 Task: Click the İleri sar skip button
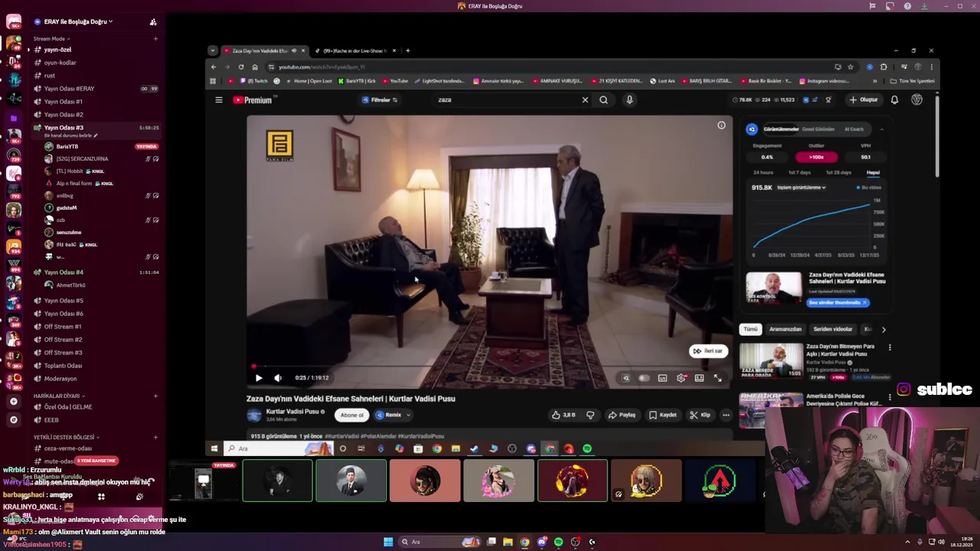click(x=707, y=351)
